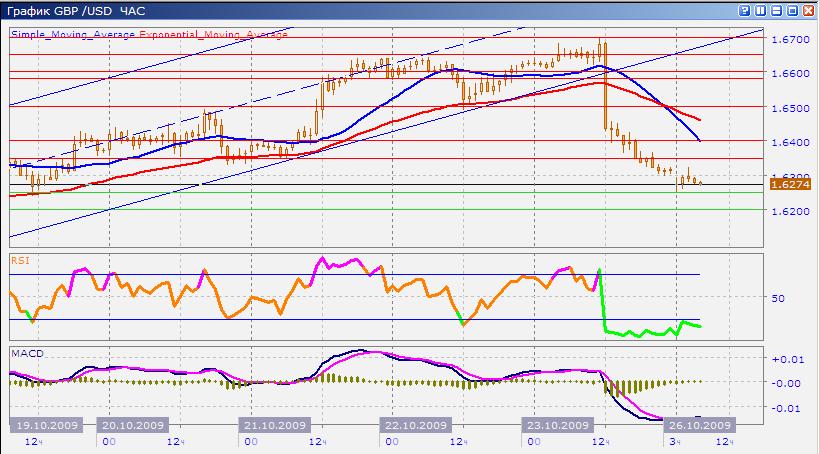Click the 23.10.2009 date marker
Screen dimensions: 820x454
tap(558, 424)
